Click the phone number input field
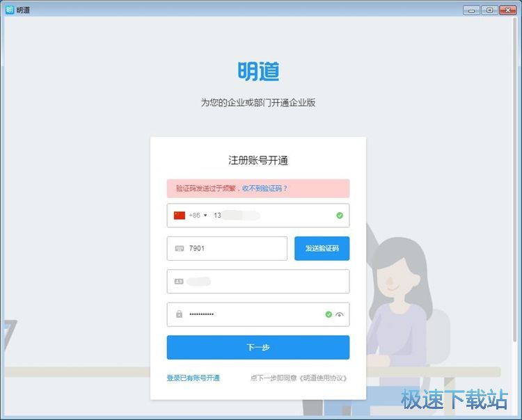The image size is (522, 420). [x=258, y=216]
